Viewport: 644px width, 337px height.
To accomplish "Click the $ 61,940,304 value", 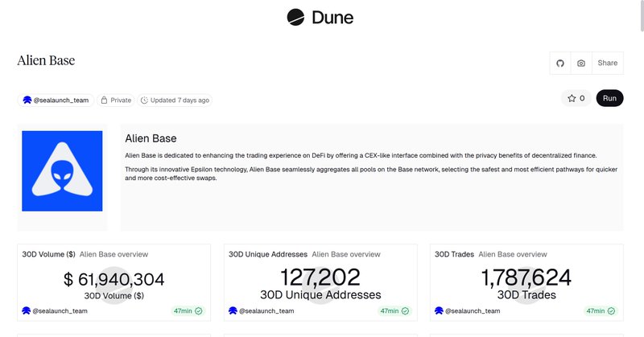I will [114, 280].
